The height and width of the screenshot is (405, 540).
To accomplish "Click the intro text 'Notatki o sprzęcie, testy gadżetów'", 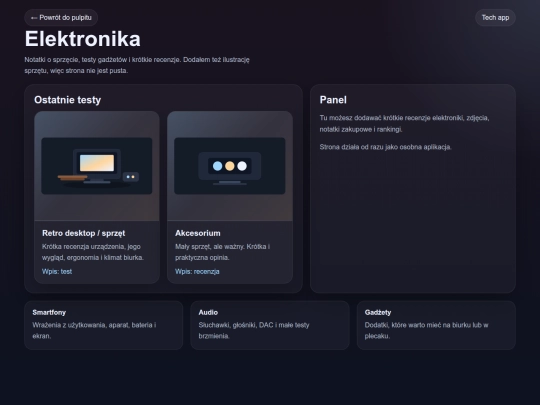I will coord(75,60).
